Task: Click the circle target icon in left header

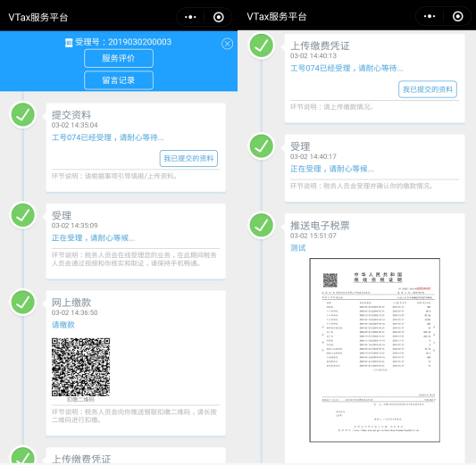Action: (218, 17)
